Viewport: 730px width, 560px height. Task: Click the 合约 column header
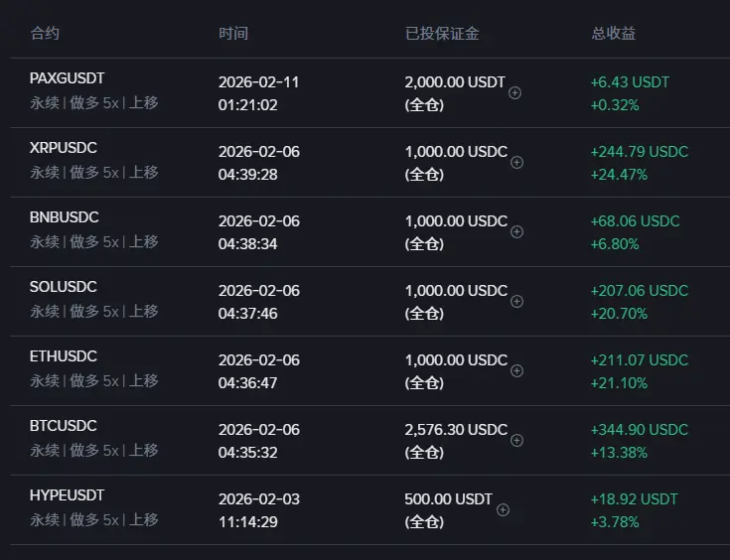tap(45, 33)
